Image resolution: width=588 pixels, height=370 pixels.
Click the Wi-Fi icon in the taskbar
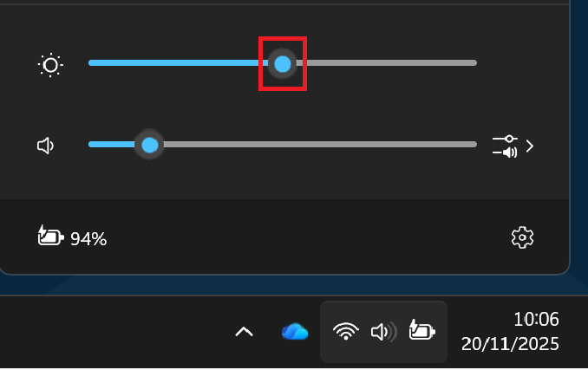(x=346, y=331)
